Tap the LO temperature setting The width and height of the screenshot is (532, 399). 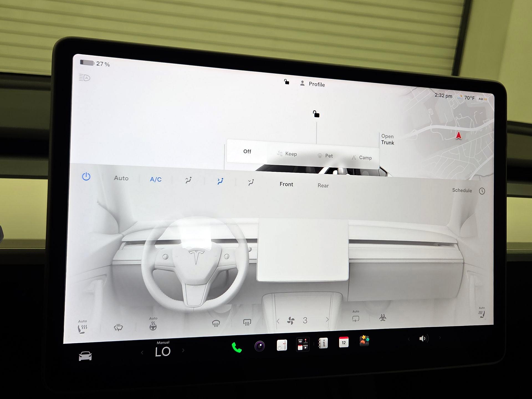(163, 351)
